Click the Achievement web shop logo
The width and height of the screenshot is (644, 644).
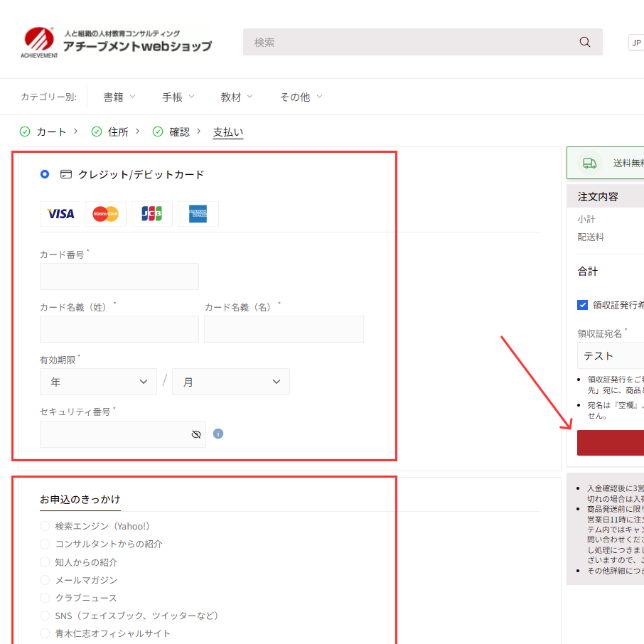(x=117, y=43)
